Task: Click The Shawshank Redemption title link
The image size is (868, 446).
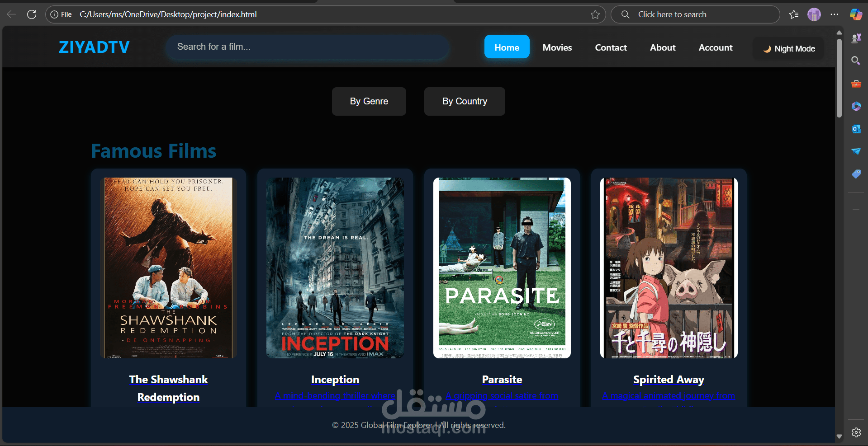Action: pos(168,388)
